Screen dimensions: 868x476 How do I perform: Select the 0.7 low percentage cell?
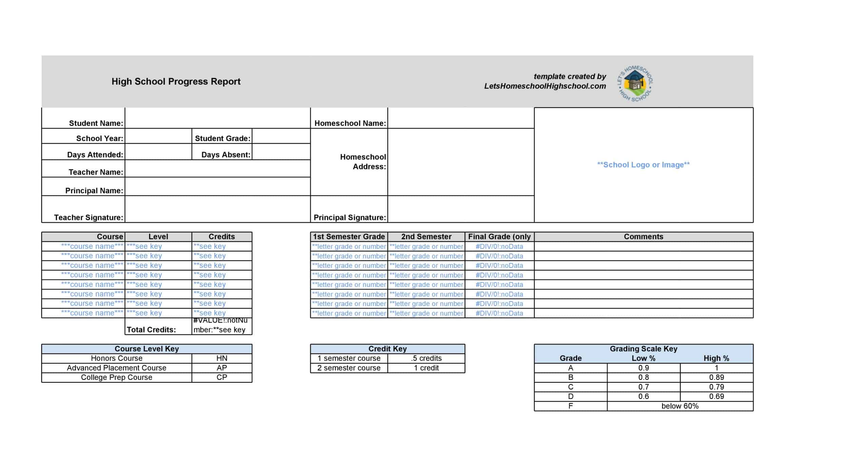[x=644, y=387]
